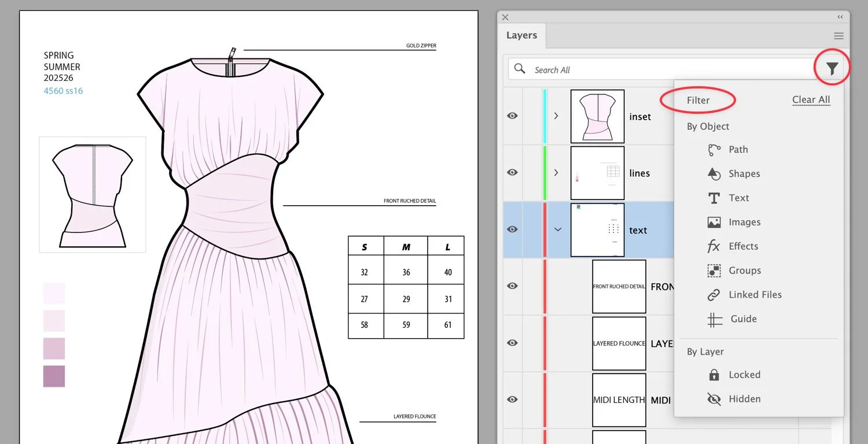The image size is (868, 444).
Task: Expand the lines layer
Action: pos(556,172)
